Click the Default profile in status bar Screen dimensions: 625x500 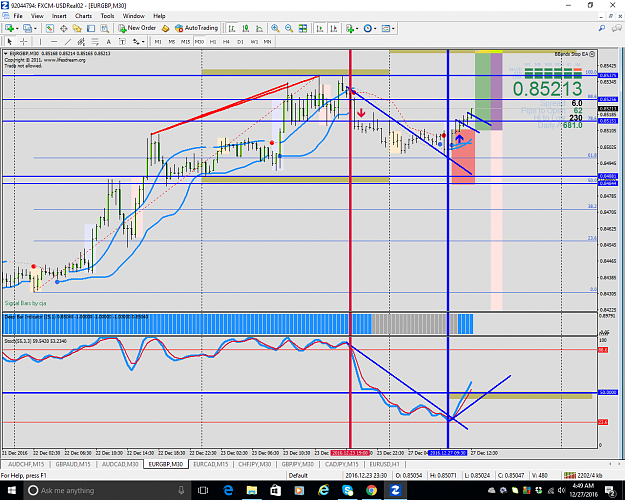coord(298,475)
